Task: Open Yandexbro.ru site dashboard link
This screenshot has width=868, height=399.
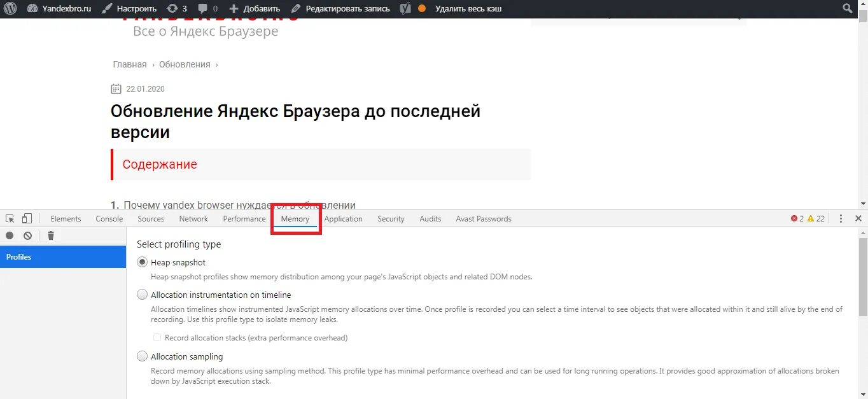Action: (59, 9)
